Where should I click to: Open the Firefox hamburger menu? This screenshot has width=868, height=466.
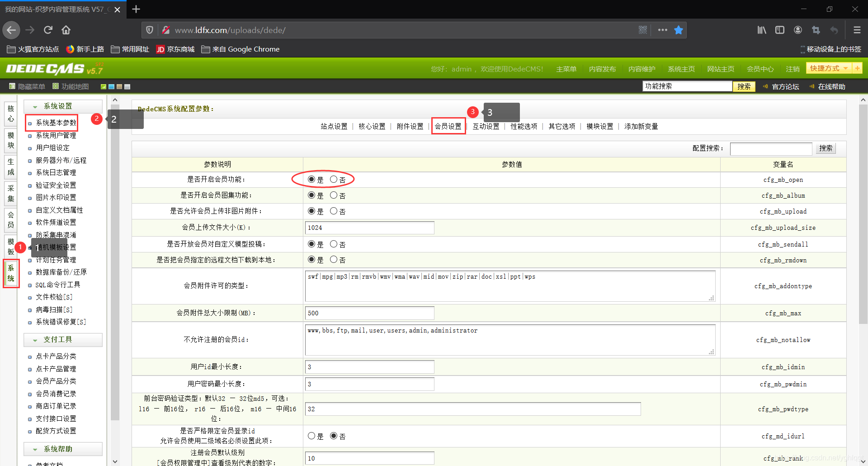(x=857, y=30)
